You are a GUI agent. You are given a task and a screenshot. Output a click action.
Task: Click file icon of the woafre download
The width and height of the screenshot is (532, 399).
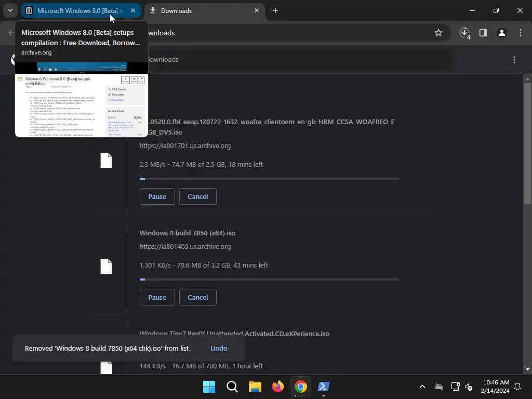(x=106, y=161)
